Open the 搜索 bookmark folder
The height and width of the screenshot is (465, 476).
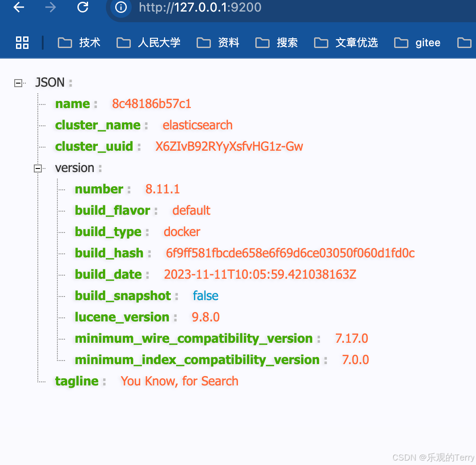[277, 43]
